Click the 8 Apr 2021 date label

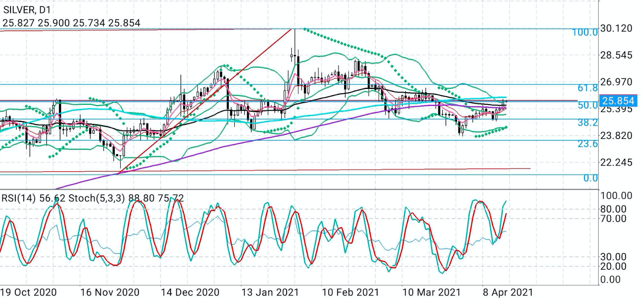tap(508, 292)
